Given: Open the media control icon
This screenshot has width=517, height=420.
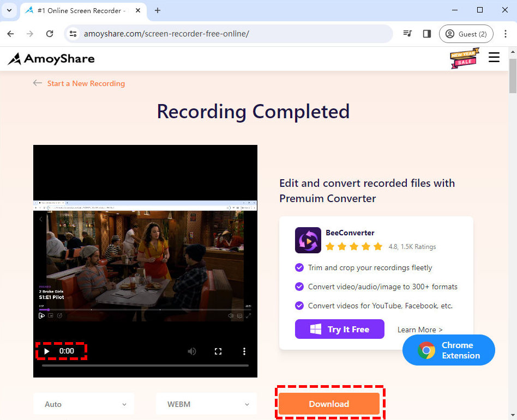Looking at the screenshot, I should pyautogui.click(x=407, y=34).
